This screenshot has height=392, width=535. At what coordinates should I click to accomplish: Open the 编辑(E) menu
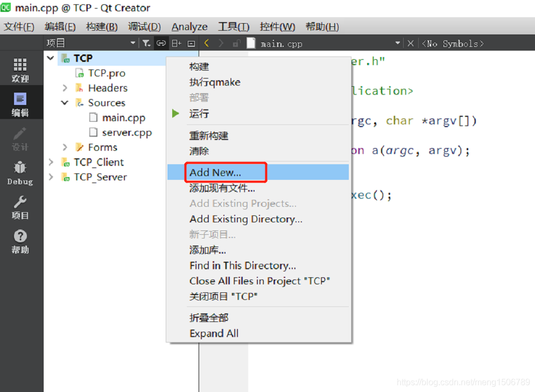tap(60, 26)
